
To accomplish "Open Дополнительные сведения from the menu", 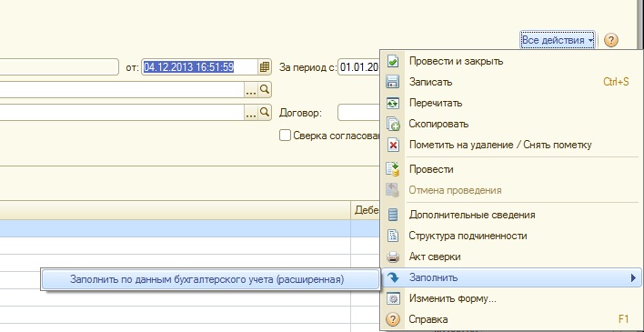I will (511, 215).
